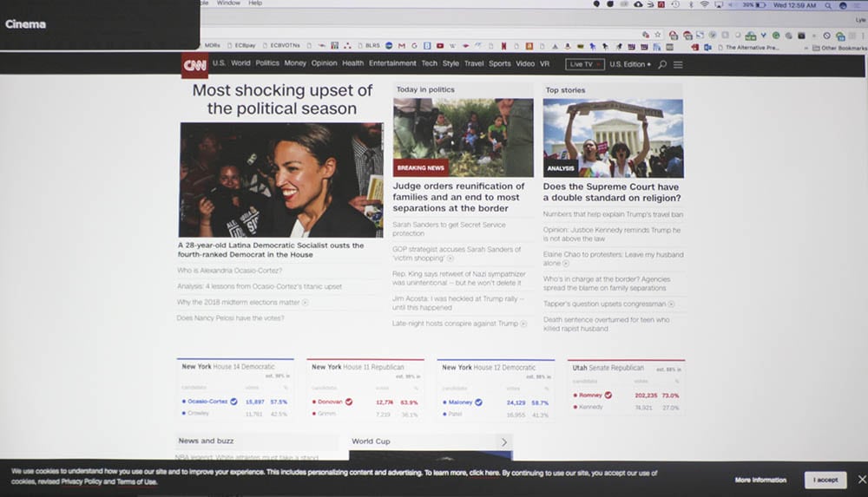This screenshot has height=497, width=868.
Task: Go to the Money section
Action: [295, 63]
